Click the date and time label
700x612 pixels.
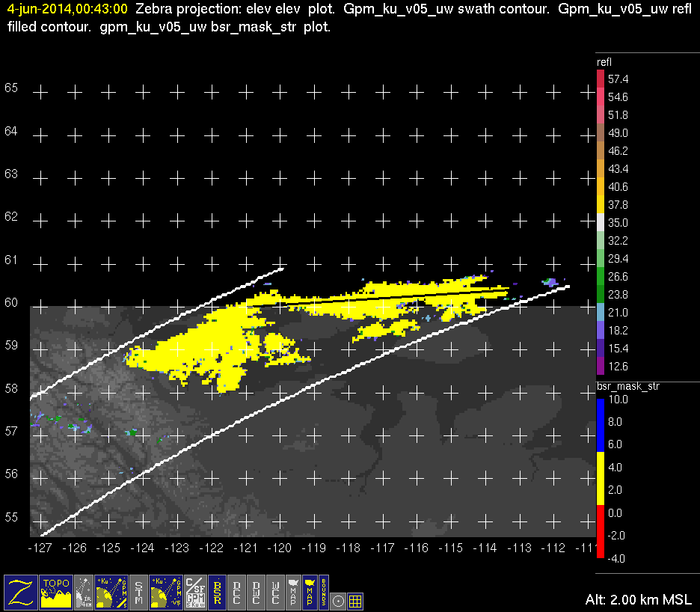tap(67, 9)
